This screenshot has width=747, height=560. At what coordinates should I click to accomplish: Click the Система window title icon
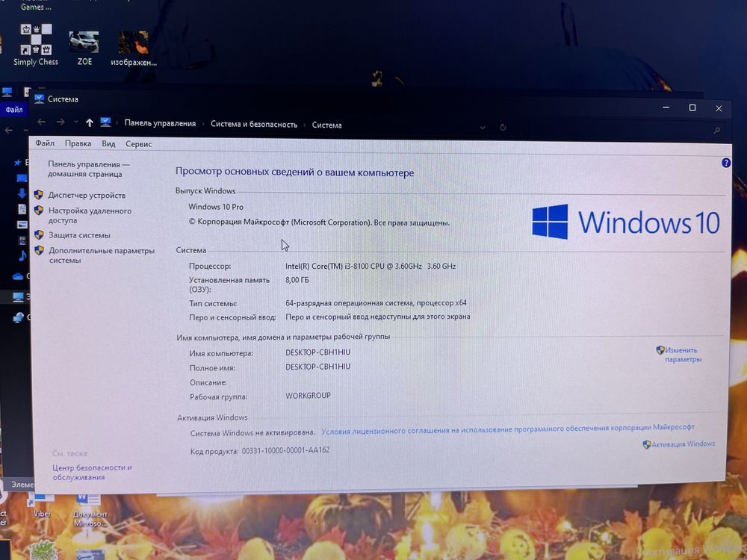39,99
